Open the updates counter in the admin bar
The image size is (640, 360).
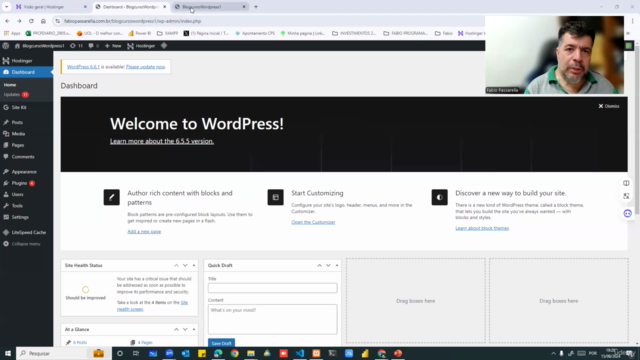[76, 46]
